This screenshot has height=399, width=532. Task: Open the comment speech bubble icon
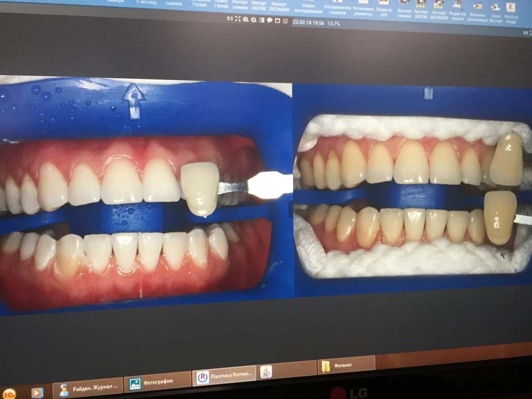pos(270,20)
